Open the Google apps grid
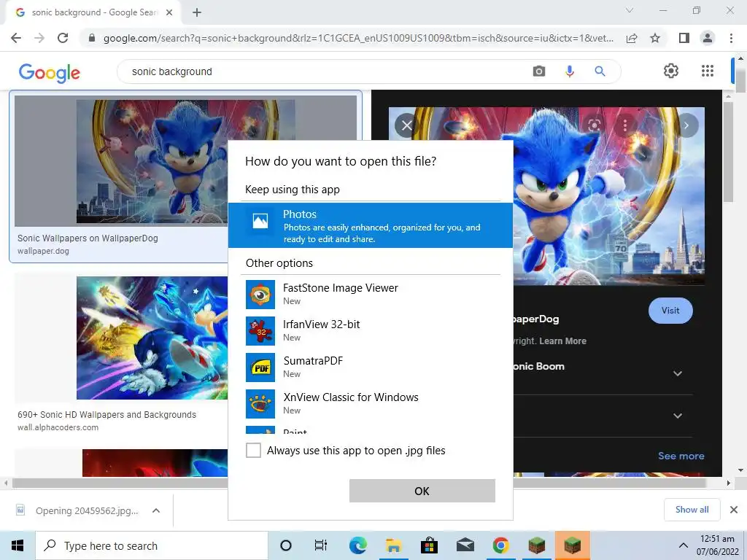 tap(708, 71)
